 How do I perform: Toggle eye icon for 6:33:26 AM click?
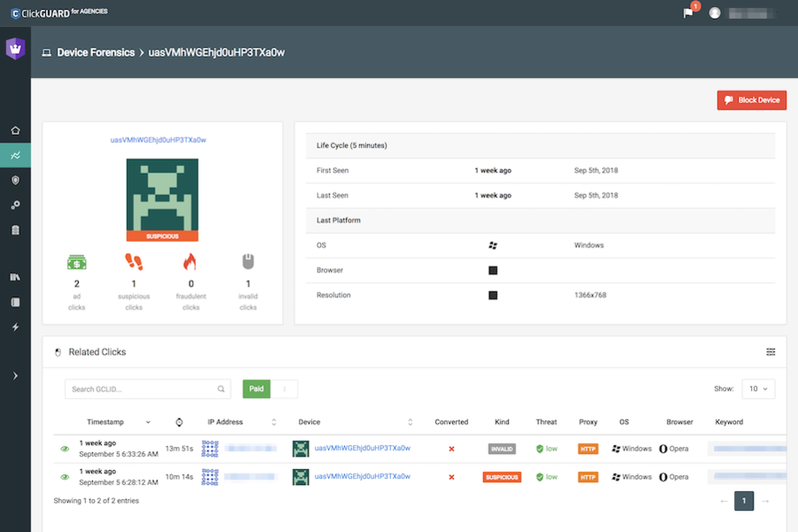pyautogui.click(x=65, y=449)
